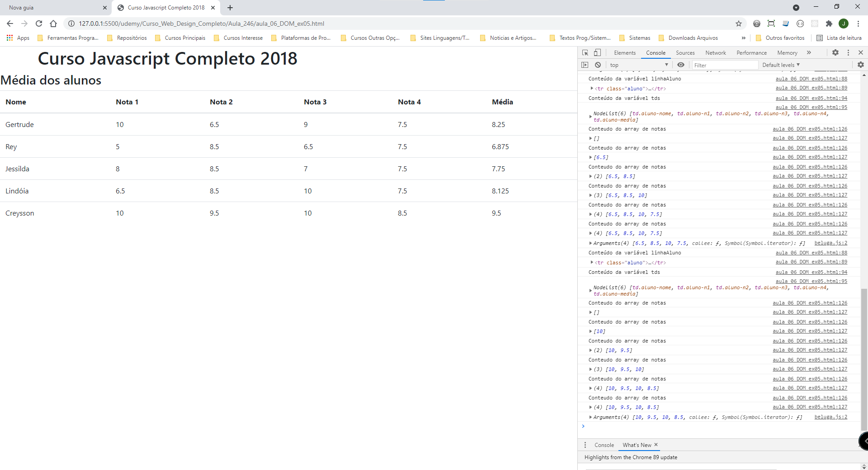This screenshot has height=470, width=868.
Task: Select Gertrude's média value 8.25
Action: pos(498,125)
